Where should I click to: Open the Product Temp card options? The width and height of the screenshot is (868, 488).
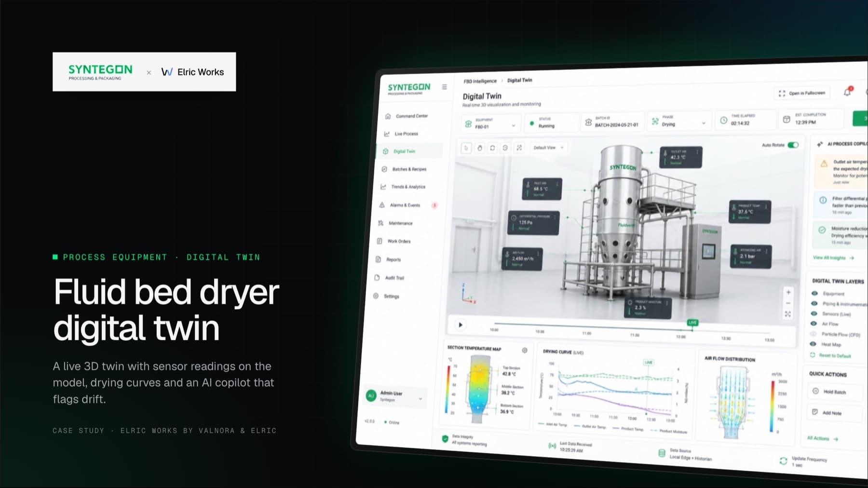tap(766, 206)
